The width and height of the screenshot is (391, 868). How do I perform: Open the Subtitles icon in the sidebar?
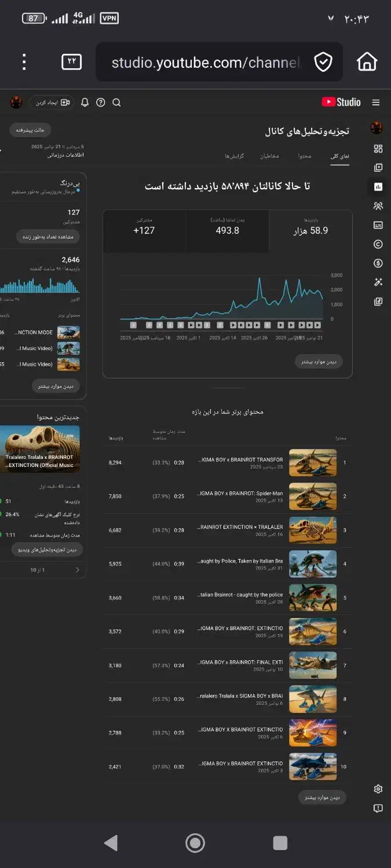point(378,225)
